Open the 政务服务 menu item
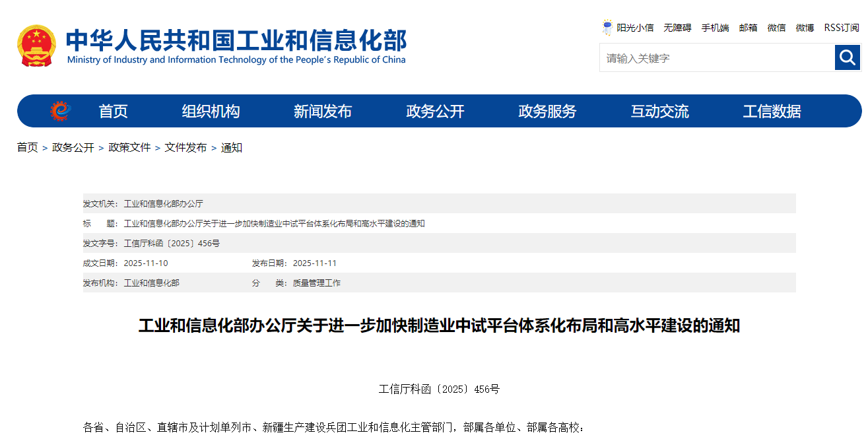Viewport: 868px width, 441px height. tap(547, 112)
